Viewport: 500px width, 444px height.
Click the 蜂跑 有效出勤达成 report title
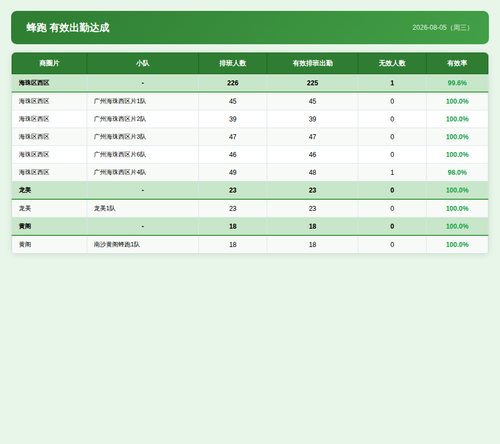pyautogui.click(x=68, y=28)
